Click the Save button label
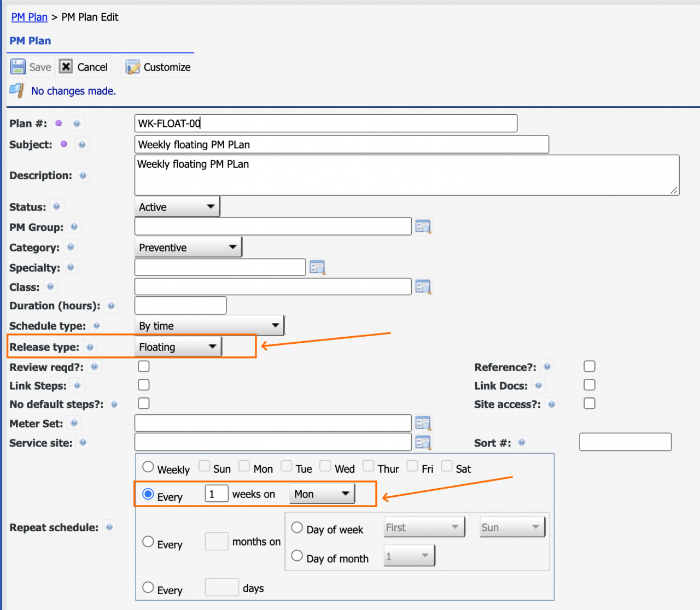The height and width of the screenshot is (610, 700). pos(40,67)
